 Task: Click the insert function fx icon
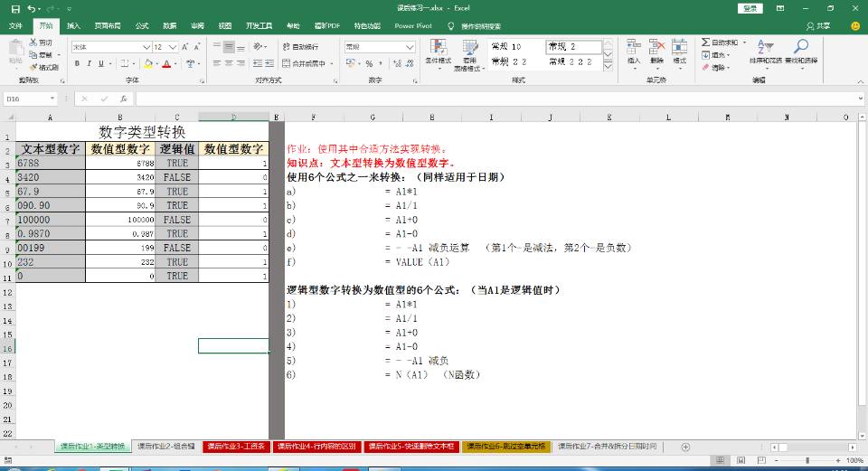point(124,99)
